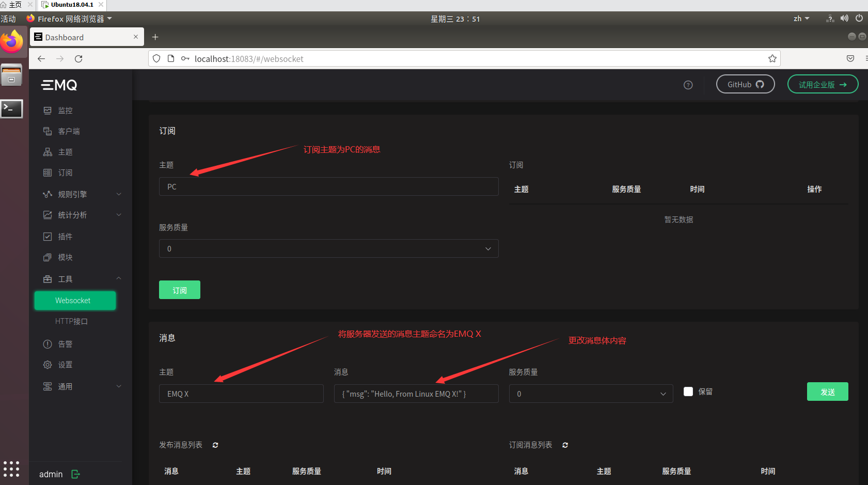Select the 客户端 clients sidebar icon

[x=48, y=131]
